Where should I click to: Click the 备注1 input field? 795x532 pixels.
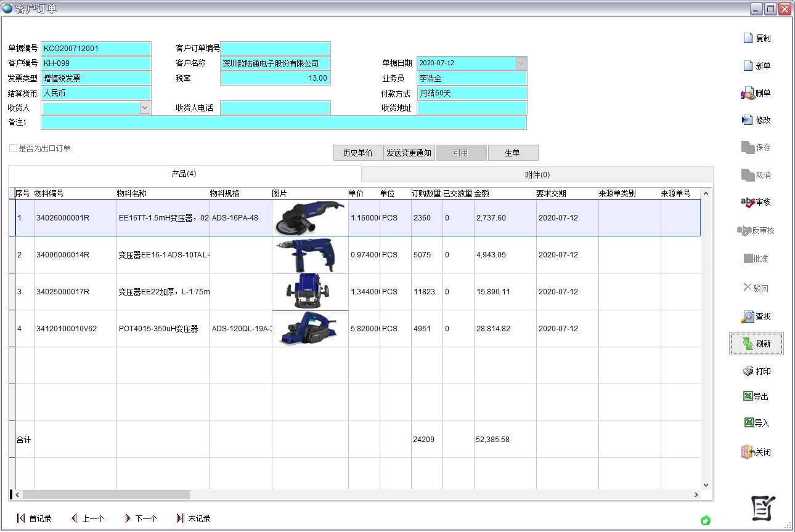[x=283, y=123]
